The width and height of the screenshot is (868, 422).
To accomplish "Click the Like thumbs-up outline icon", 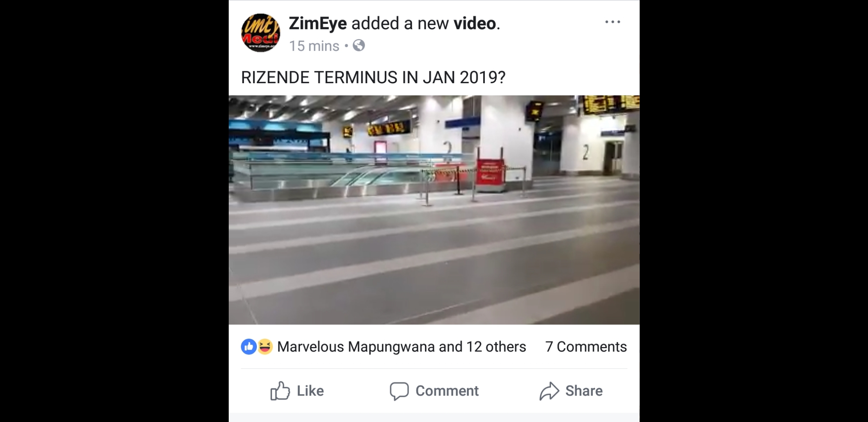I will pos(280,391).
